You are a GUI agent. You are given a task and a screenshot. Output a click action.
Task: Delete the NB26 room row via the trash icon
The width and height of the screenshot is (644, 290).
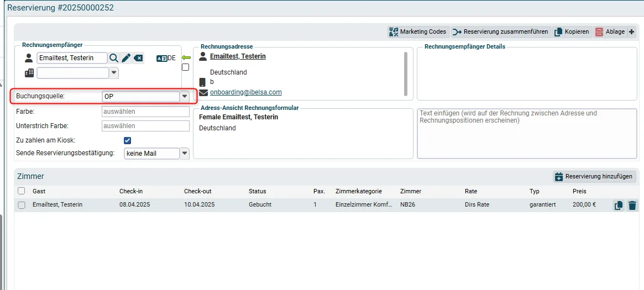(632, 205)
